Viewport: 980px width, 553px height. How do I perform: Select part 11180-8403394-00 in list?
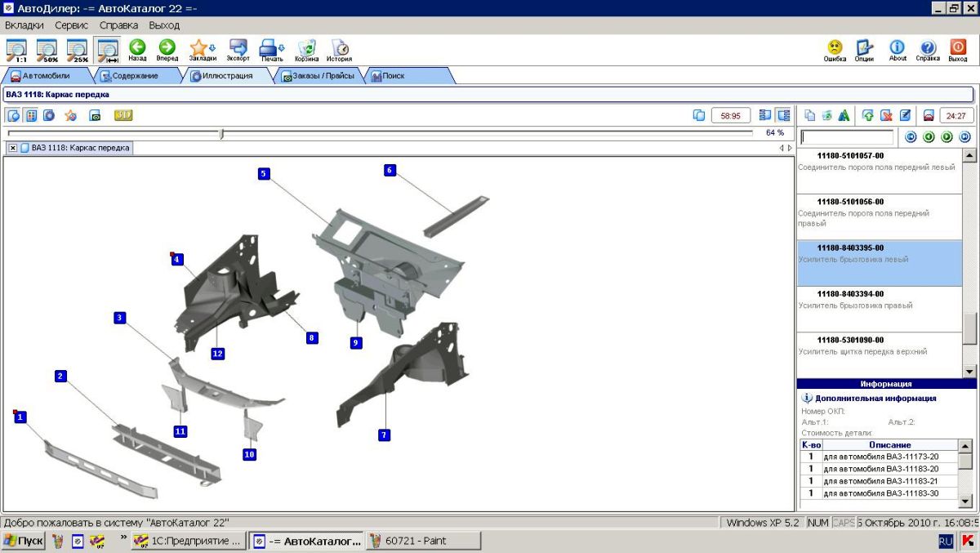(x=880, y=309)
